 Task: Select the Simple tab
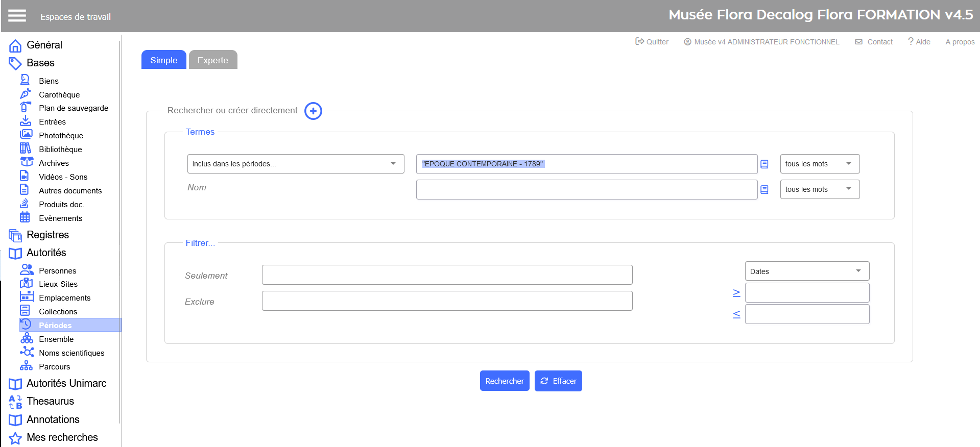[163, 60]
